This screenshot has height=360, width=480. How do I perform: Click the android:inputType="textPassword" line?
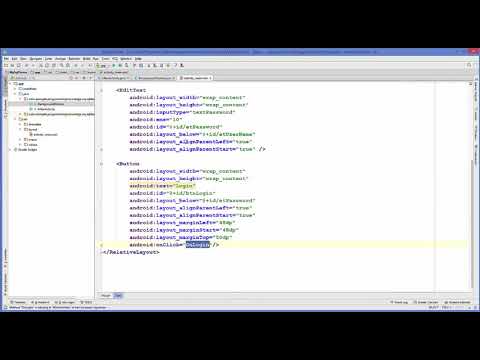[x=182, y=112]
